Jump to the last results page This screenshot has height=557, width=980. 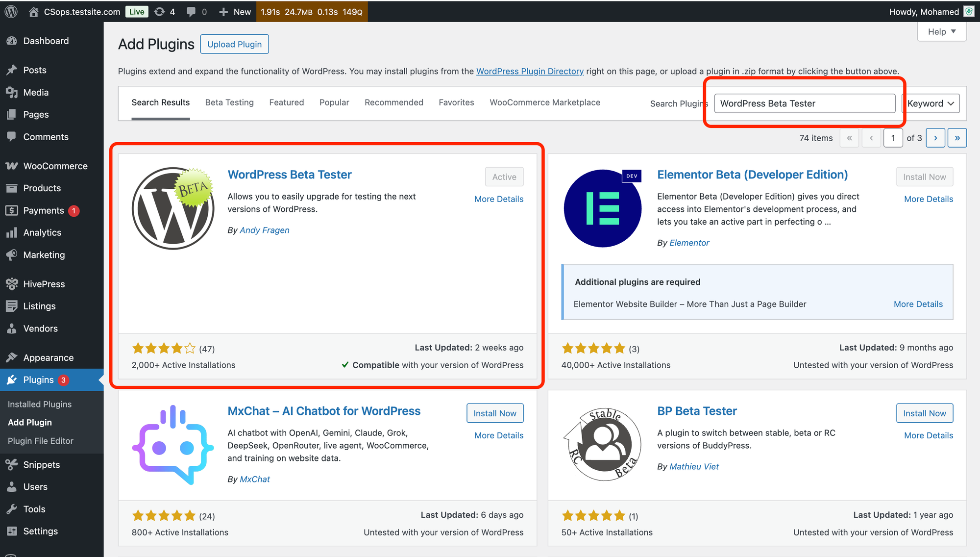click(957, 138)
